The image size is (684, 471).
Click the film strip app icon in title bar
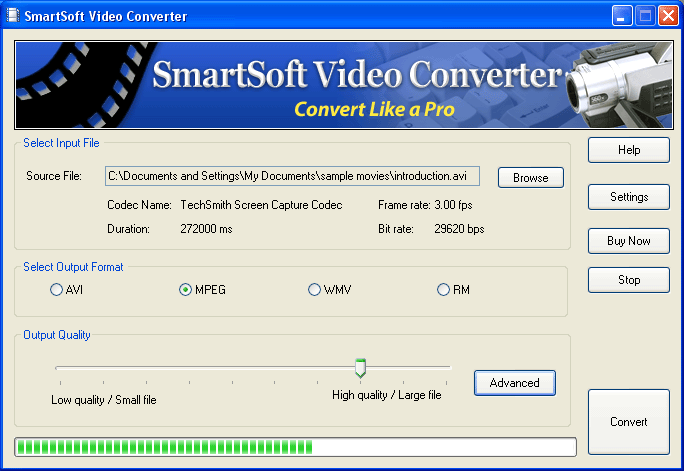click(13, 16)
